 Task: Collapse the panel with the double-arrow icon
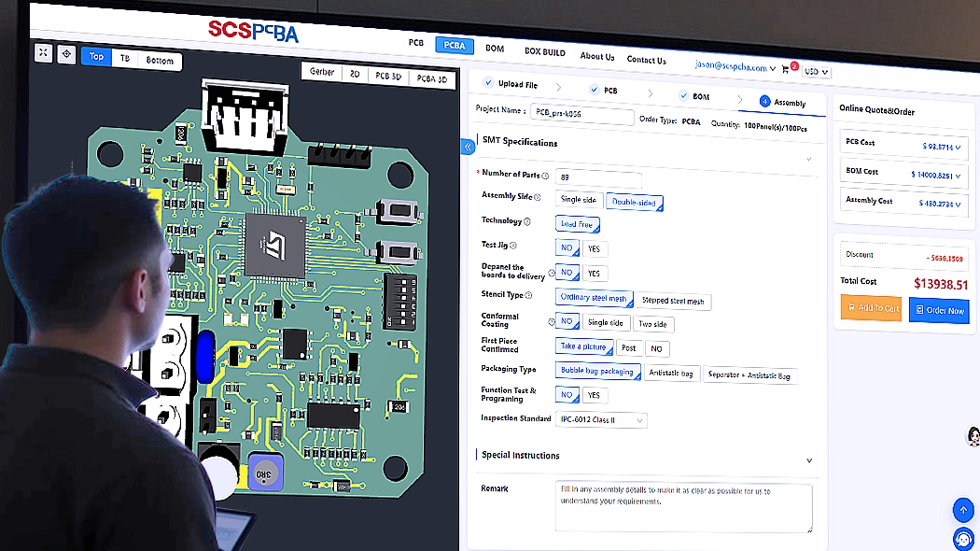coord(469,147)
